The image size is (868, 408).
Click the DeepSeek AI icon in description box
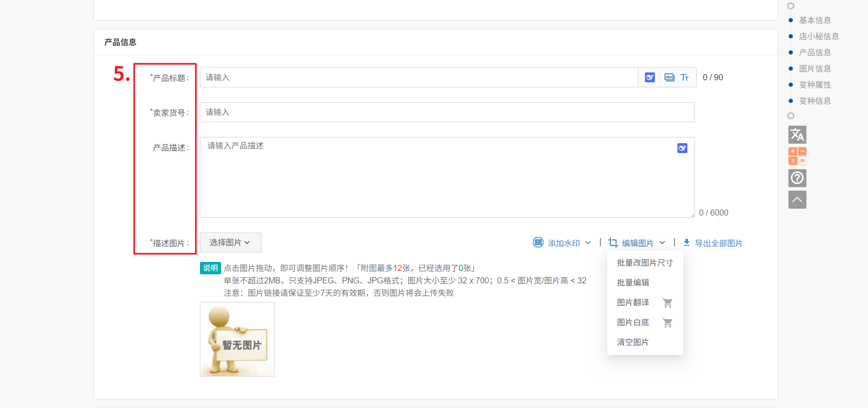pos(682,148)
